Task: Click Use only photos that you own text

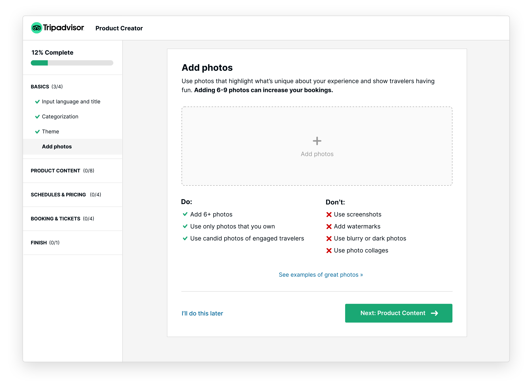Action: 232,226
